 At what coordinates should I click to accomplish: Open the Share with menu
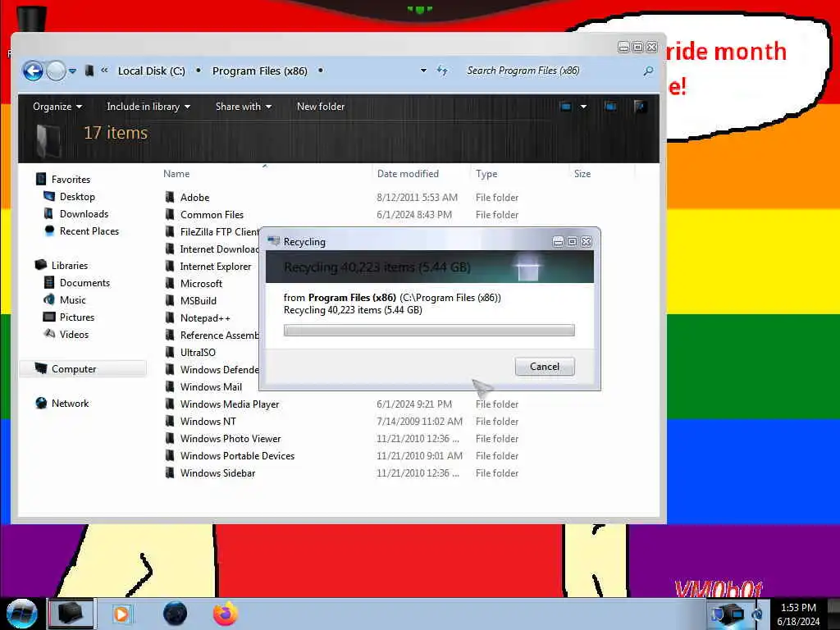click(x=243, y=107)
